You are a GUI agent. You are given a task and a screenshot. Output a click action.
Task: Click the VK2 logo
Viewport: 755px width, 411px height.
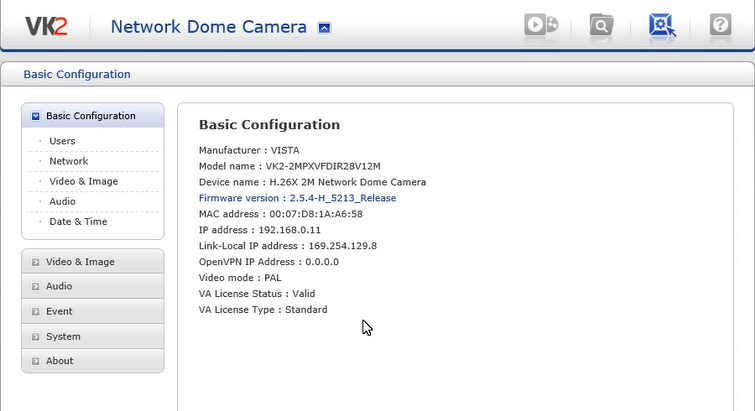coord(46,26)
